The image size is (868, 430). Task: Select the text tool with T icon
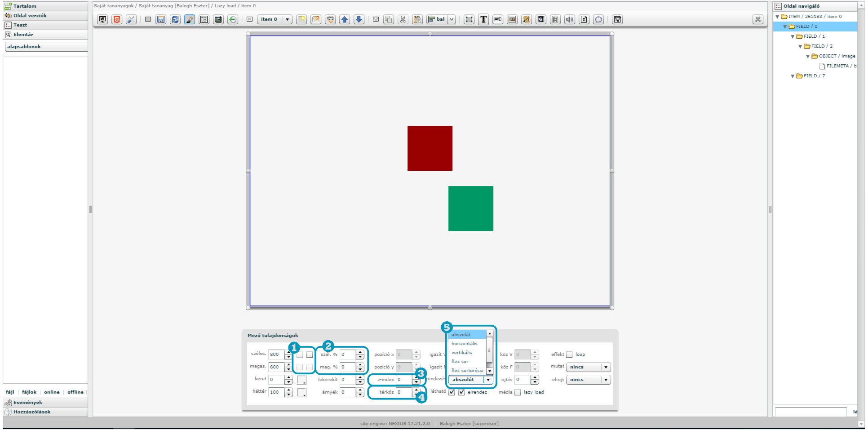click(483, 19)
